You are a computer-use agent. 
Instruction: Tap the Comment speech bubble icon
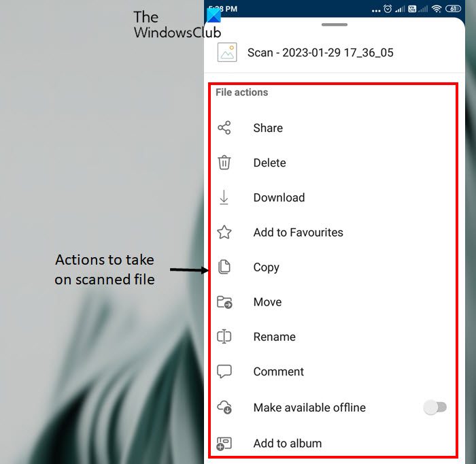(x=224, y=371)
